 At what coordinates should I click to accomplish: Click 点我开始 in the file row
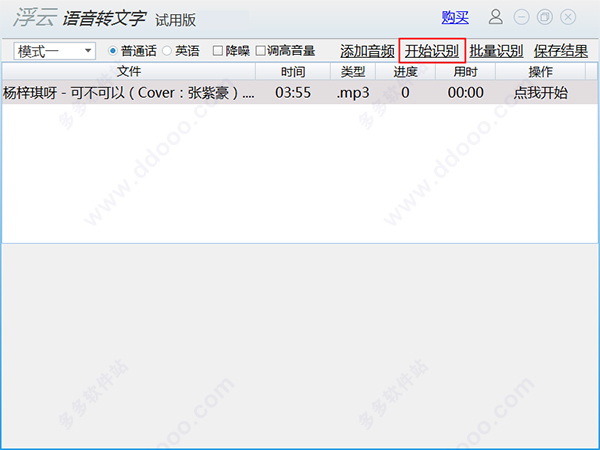coord(541,93)
